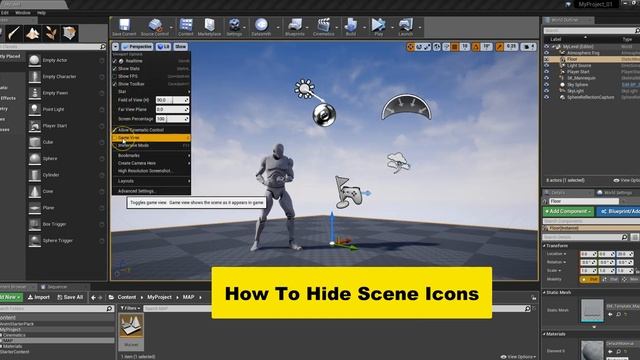The width and height of the screenshot is (640, 360).
Task: Open the Show flags dropdown
Action: coord(180,47)
